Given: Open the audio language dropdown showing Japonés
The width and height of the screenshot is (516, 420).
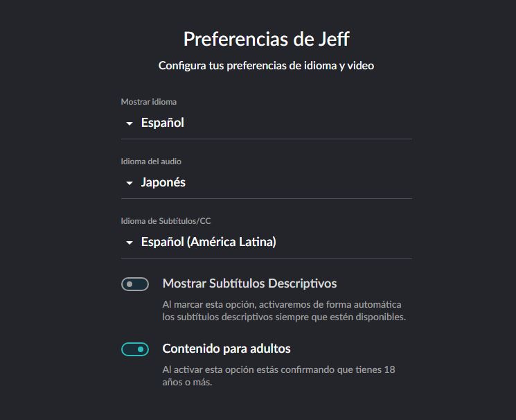Looking at the screenshot, I should [x=266, y=182].
